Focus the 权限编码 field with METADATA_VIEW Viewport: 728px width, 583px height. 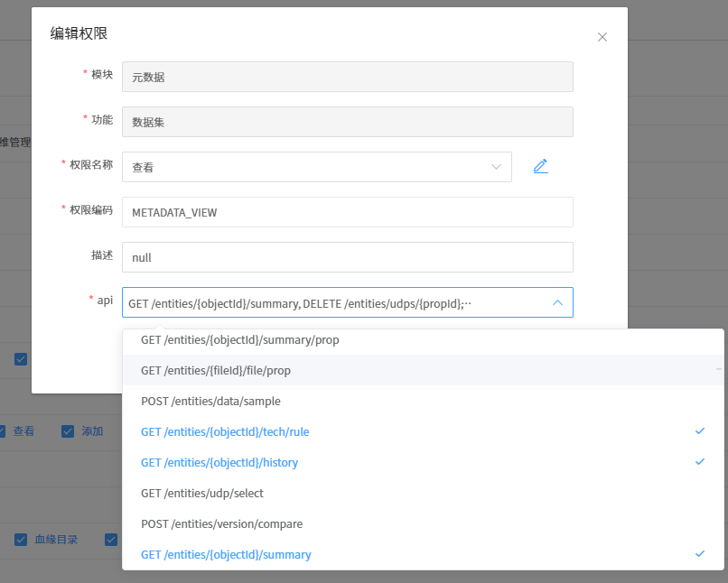click(347, 212)
